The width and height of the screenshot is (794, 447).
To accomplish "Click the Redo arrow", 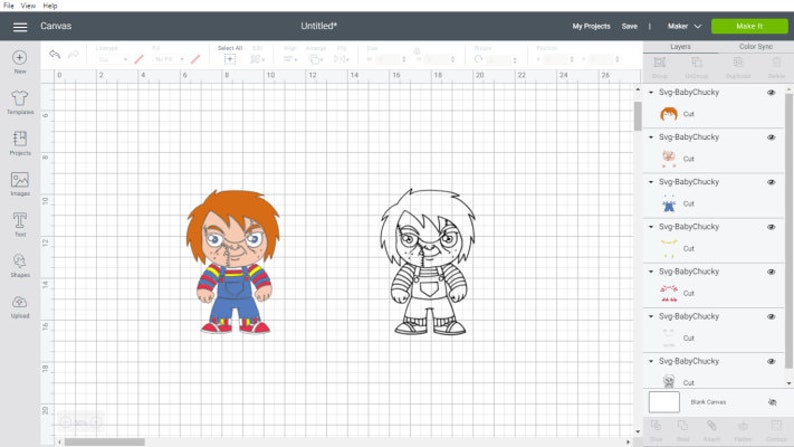I will pyautogui.click(x=73, y=54).
